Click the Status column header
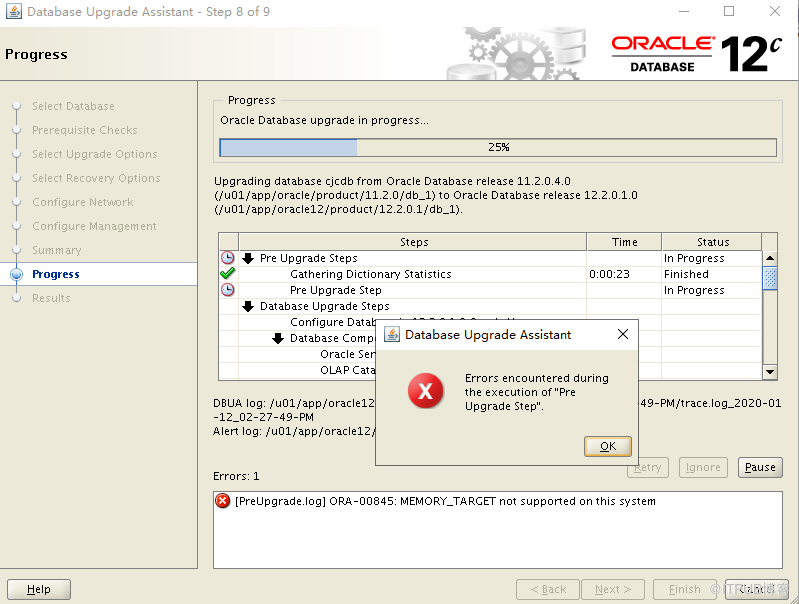799x604 pixels. [x=712, y=242]
